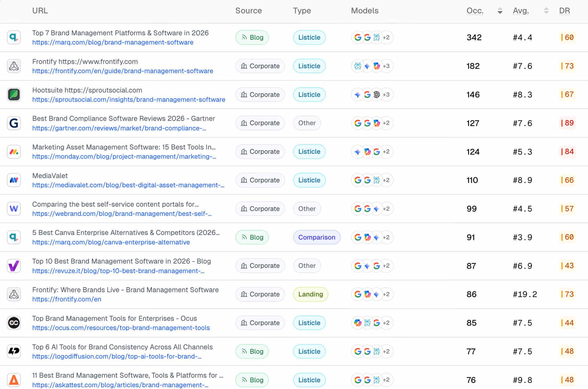The image size is (588, 389).
Task: Open the gartner.com reviews link
Action: coord(119,128)
